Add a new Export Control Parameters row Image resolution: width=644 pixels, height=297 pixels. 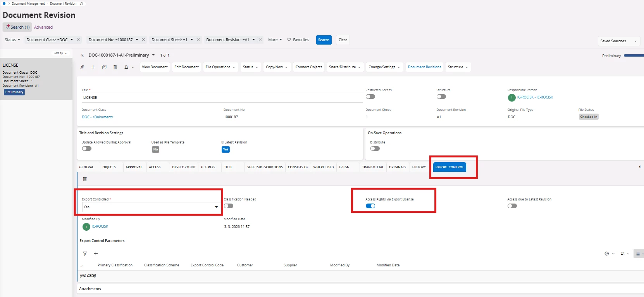click(96, 254)
